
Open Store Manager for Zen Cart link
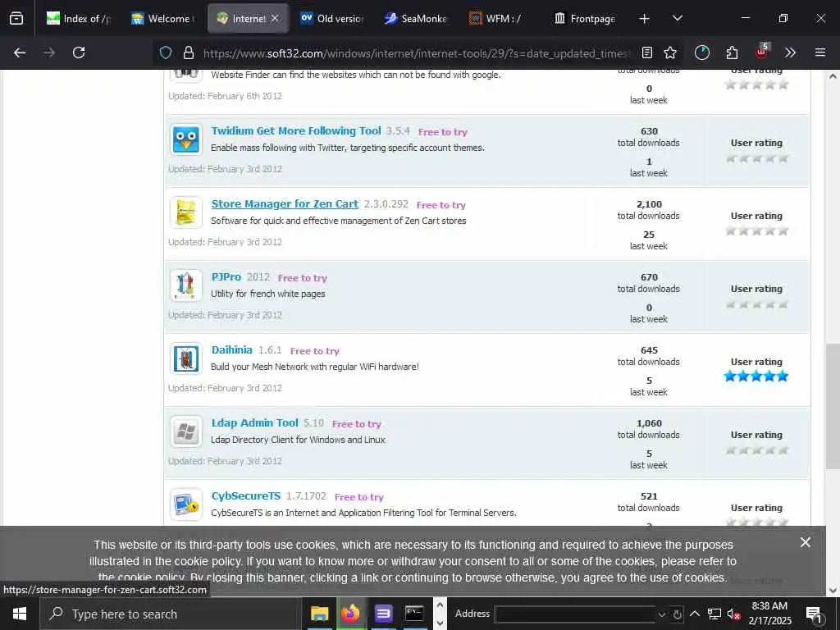click(x=285, y=203)
